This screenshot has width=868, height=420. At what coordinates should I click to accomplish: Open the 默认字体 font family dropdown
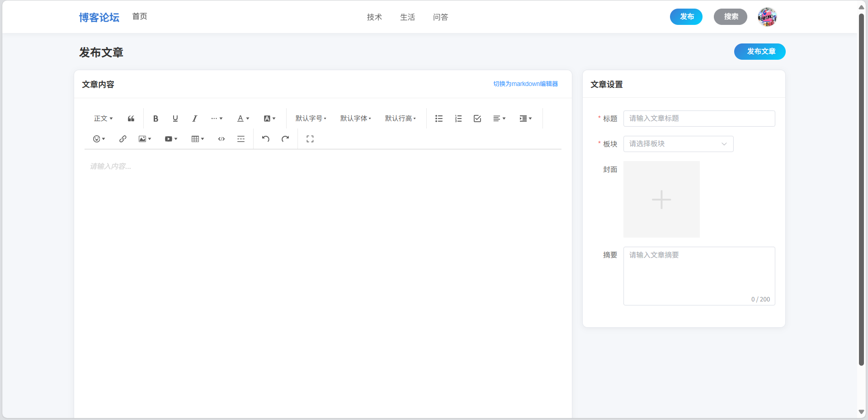click(355, 118)
